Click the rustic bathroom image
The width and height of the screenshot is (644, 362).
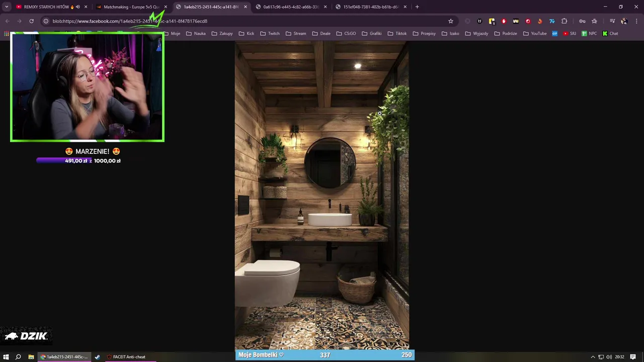point(322,196)
